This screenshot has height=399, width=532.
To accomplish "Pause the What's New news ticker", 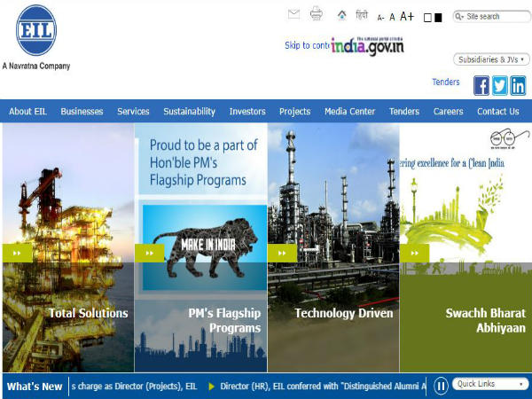I will 440,386.
